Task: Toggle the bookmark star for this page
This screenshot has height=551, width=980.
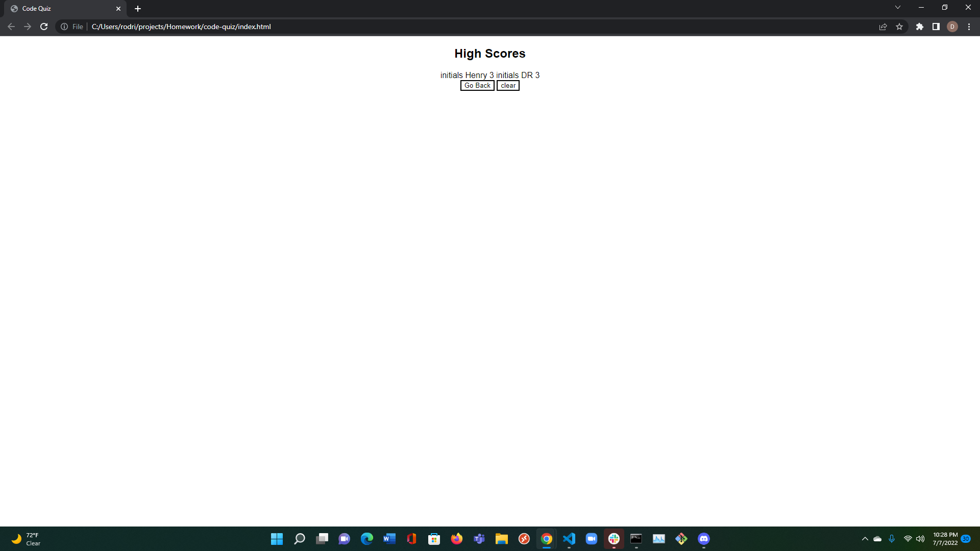Action: pos(900,27)
